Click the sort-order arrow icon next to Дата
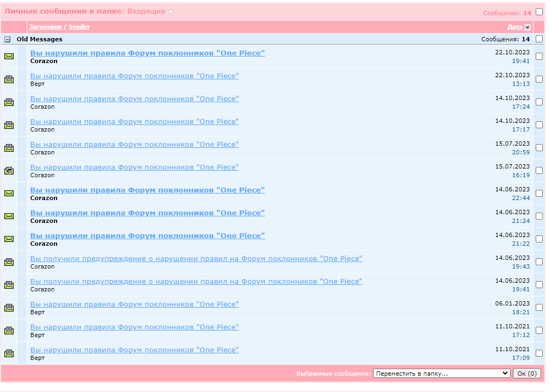Image resolution: width=552 pixels, height=392 pixels. (x=528, y=27)
